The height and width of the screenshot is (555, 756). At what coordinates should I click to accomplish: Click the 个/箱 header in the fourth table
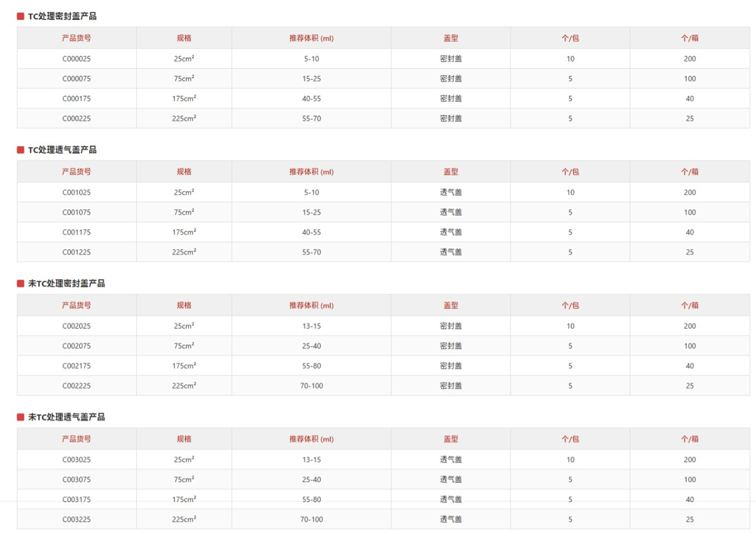[x=690, y=439]
